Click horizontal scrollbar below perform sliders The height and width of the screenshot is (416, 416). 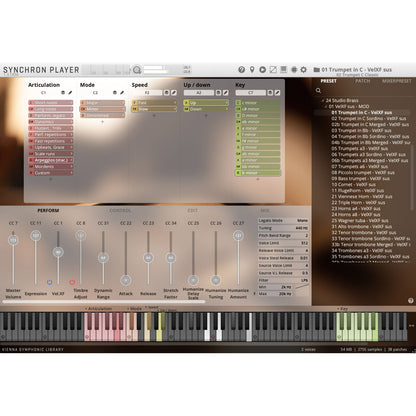point(104,302)
